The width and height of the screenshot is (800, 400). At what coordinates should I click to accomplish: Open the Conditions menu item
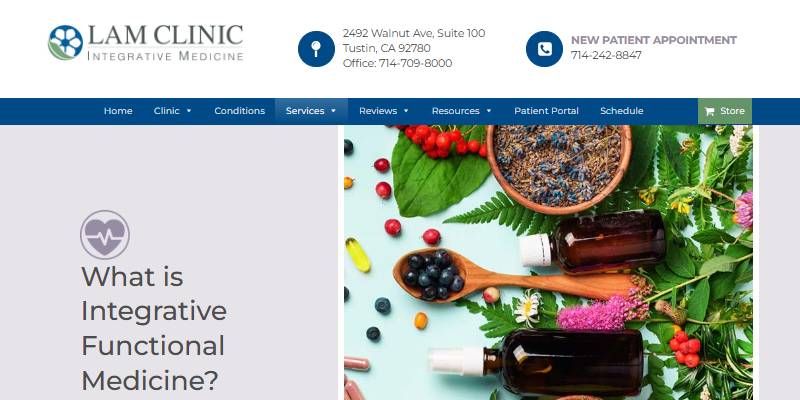click(x=239, y=111)
